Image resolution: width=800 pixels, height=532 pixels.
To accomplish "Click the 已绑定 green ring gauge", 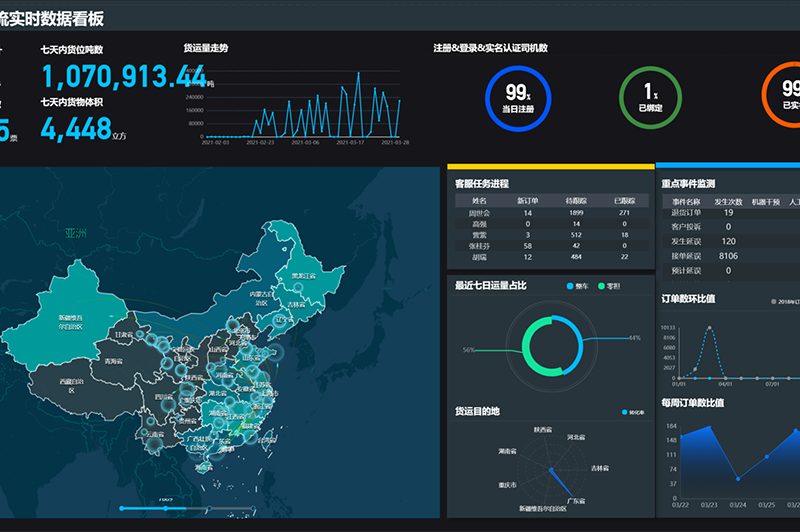I will click(x=651, y=95).
